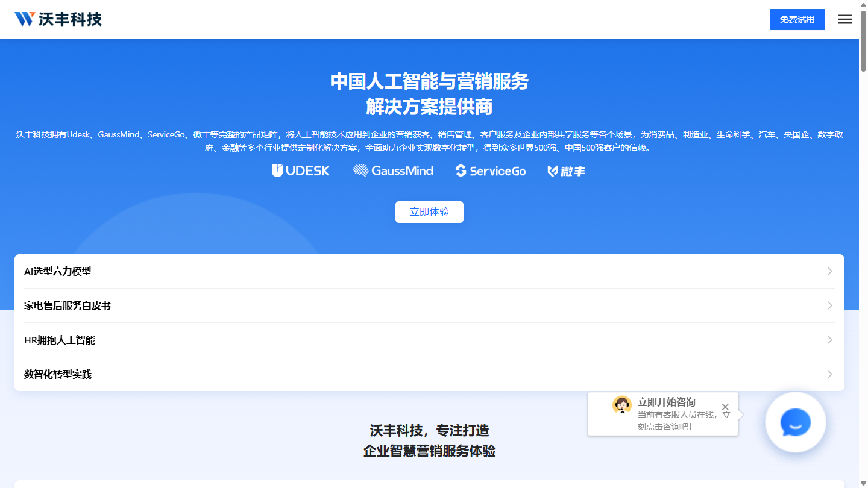Click the GaussMind product logo
Viewport: 868px width, 488px height.
point(393,171)
